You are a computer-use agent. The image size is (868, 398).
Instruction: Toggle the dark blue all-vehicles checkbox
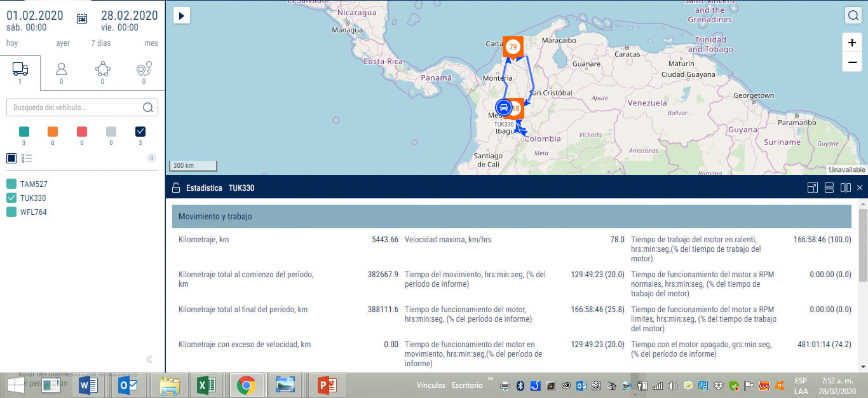[x=140, y=132]
